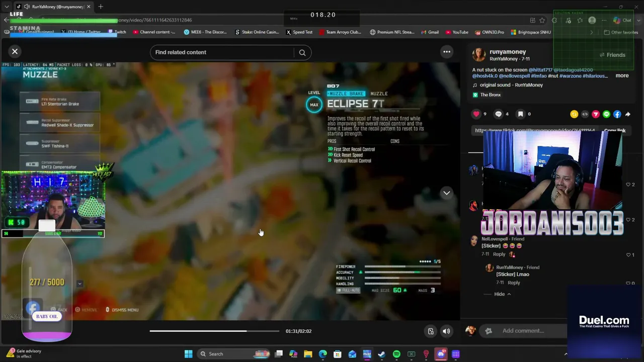This screenshot has height=362, width=644.
Task: Reply to RunYaMoney's 'Lmao' comment
Action: coord(514,283)
